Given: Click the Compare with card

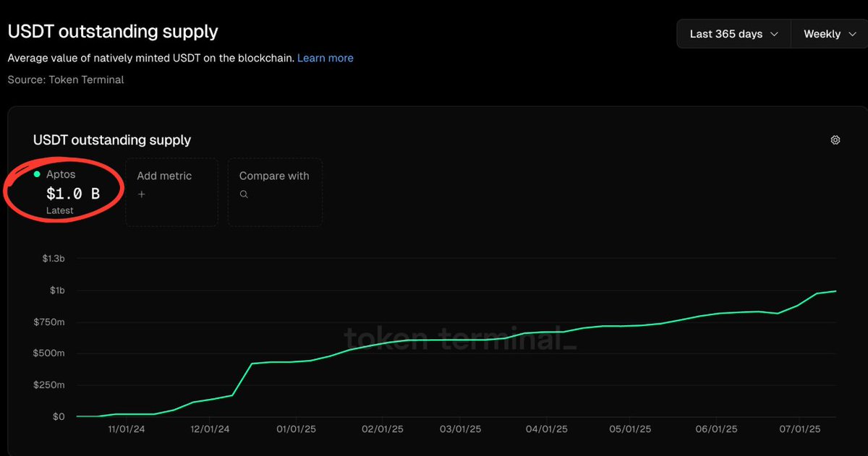Looking at the screenshot, I should click(275, 192).
